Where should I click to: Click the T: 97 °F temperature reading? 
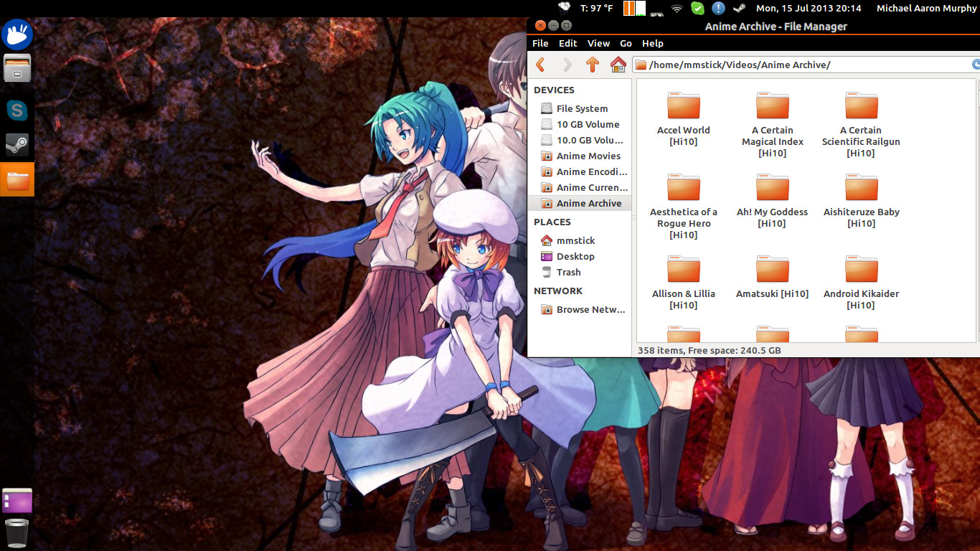597,8
